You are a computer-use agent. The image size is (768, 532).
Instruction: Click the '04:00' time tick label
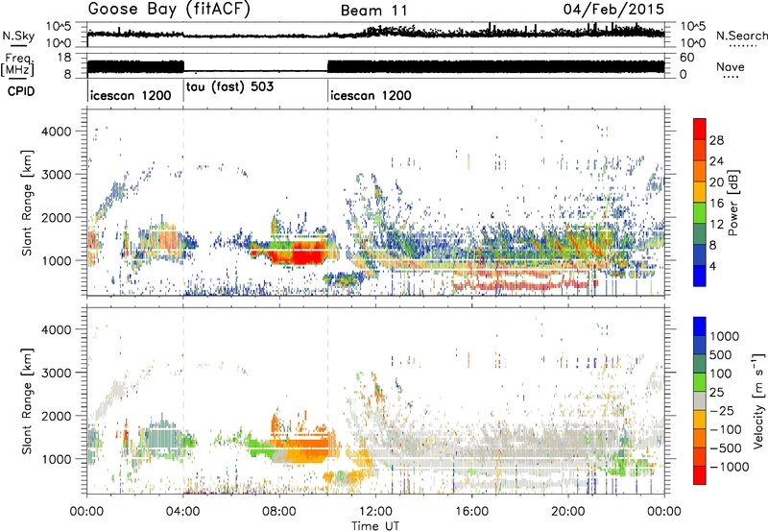click(182, 512)
